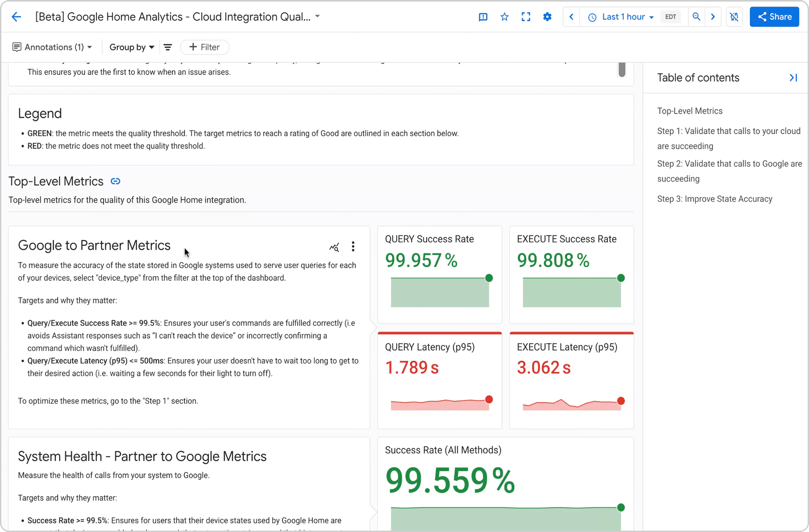Go to Step 3: Improve State Accuracy
The image size is (809, 532).
(x=715, y=199)
